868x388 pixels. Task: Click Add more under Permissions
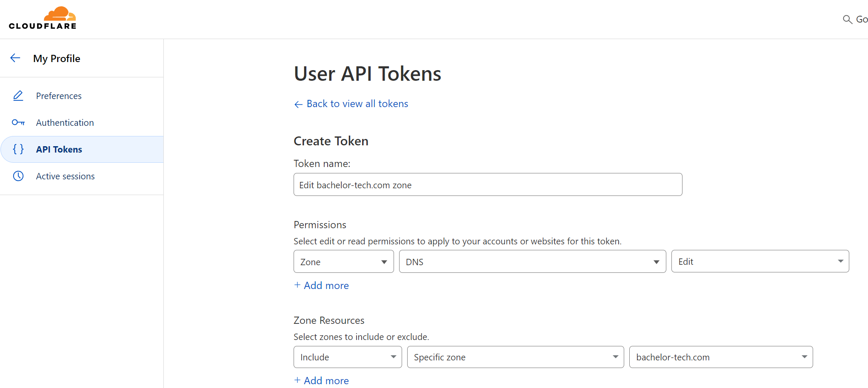pyautogui.click(x=322, y=285)
